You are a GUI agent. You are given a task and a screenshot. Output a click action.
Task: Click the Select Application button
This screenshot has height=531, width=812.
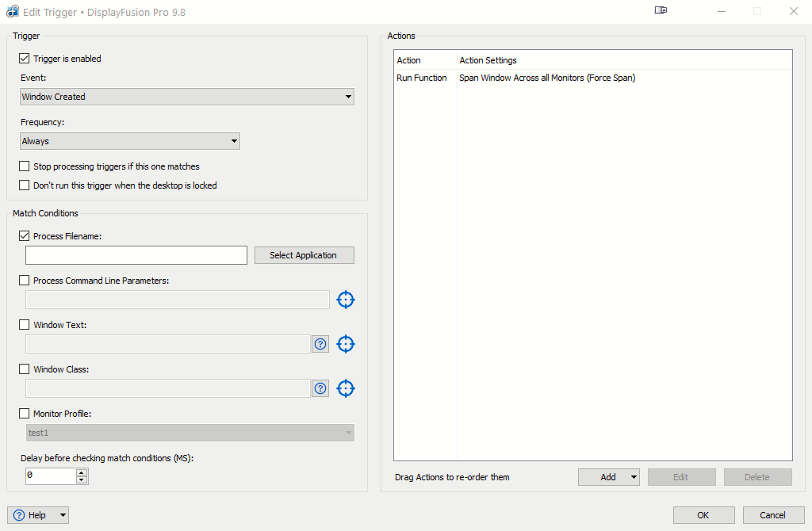click(x=304, y=255)
